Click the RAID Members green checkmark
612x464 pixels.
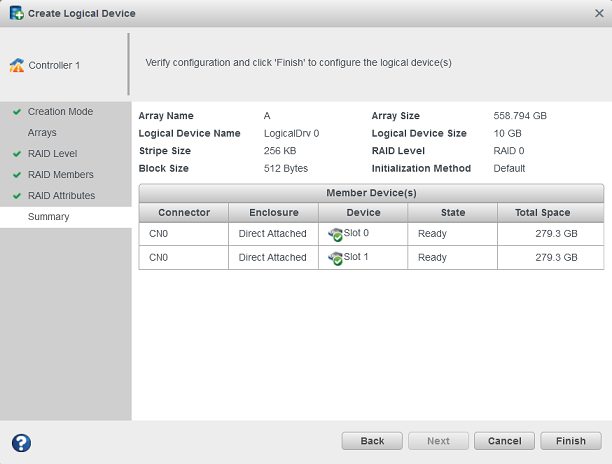tap(17, 175)
